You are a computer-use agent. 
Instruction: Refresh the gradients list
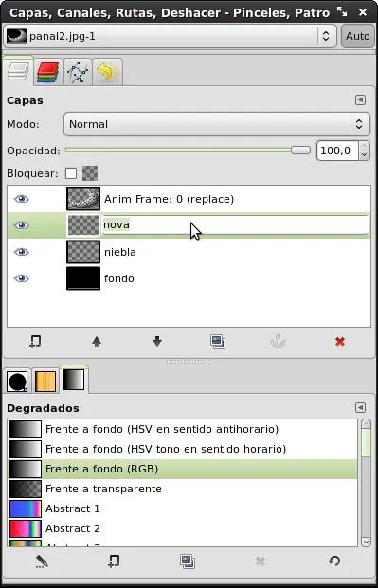(x=333, y=561)
